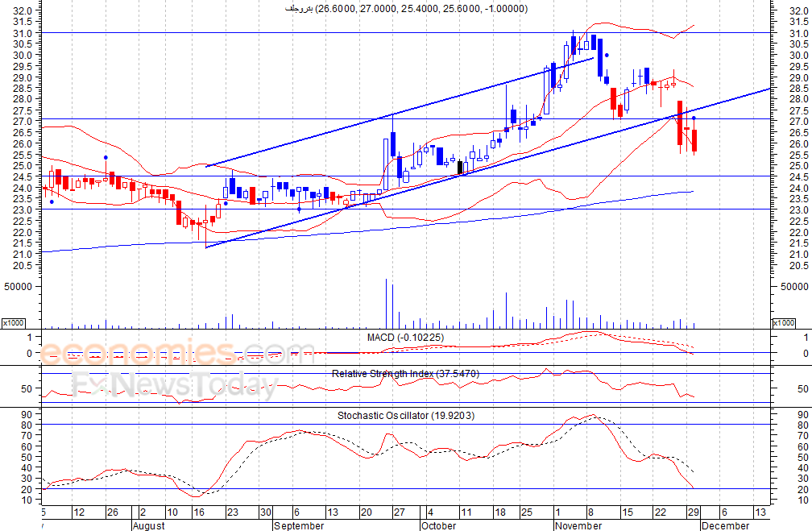Viewport: 812px width, 531px height.
Task: Click the MACD (-0.10225) indicator label
Action: pos(405,338)
